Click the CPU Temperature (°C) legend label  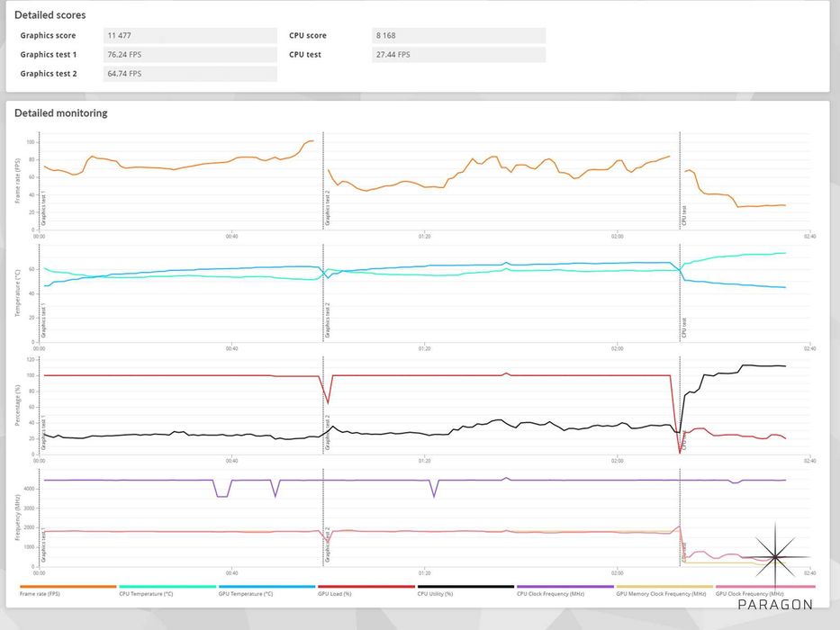coord(146,594)
